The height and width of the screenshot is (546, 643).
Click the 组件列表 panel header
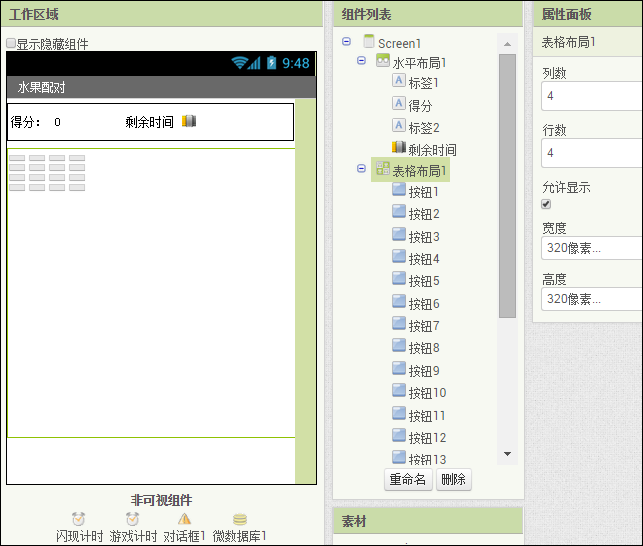coord(428,14)
